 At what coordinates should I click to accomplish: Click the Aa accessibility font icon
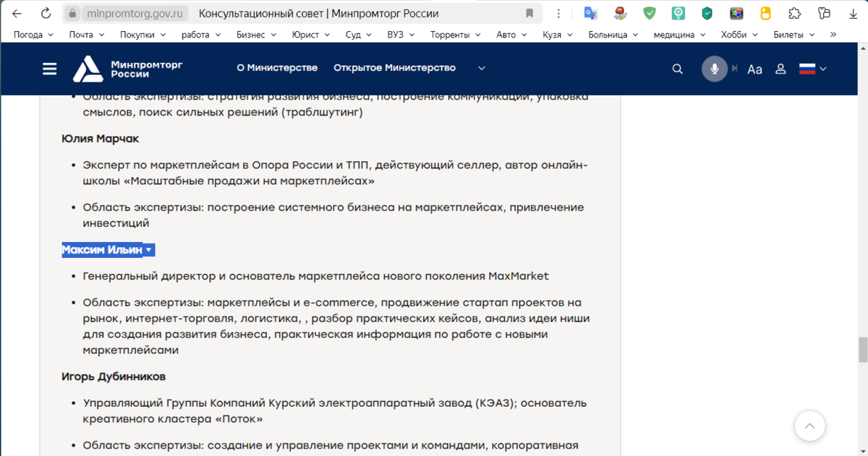[x=754, y=69]
